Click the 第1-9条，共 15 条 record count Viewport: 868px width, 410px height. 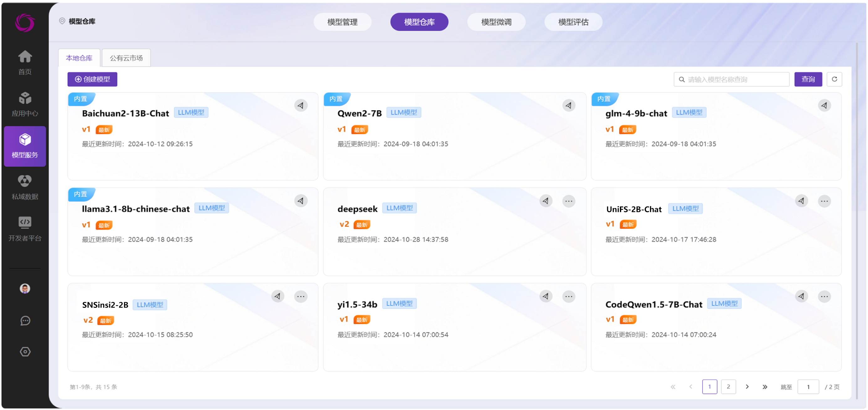click(93, 387)
